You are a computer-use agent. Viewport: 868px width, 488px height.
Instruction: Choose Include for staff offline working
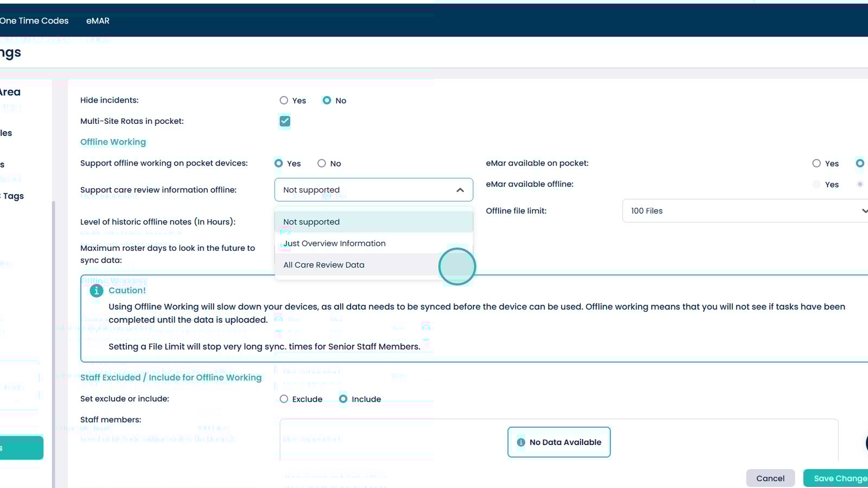tap(343, 399)
